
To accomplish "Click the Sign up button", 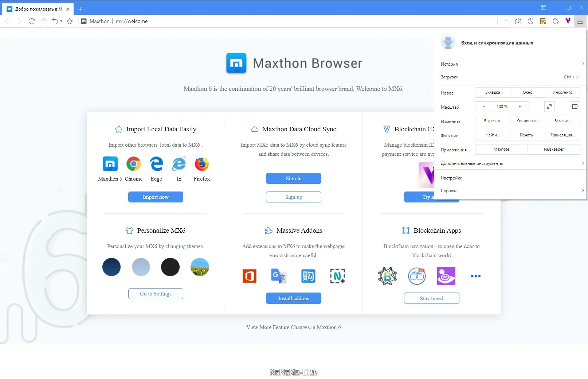I will point(294,197).
